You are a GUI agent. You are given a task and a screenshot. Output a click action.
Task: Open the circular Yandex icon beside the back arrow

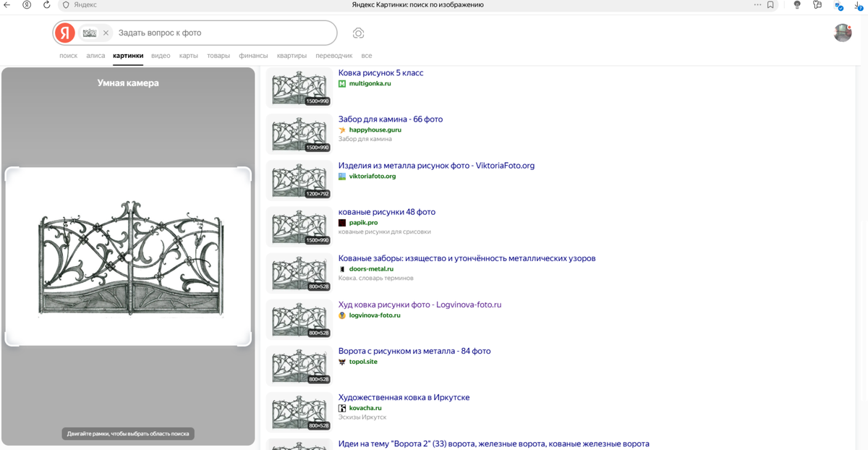tap(27, 4)
